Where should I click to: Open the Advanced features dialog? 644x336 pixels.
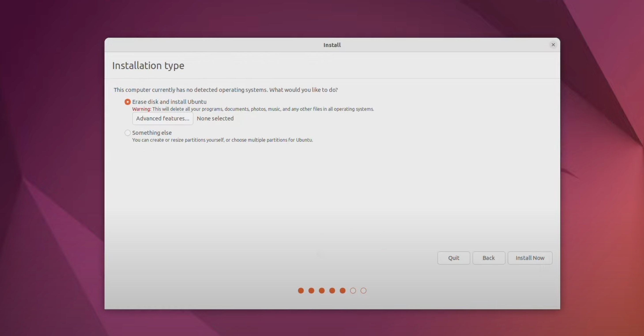tap(162, 119)
